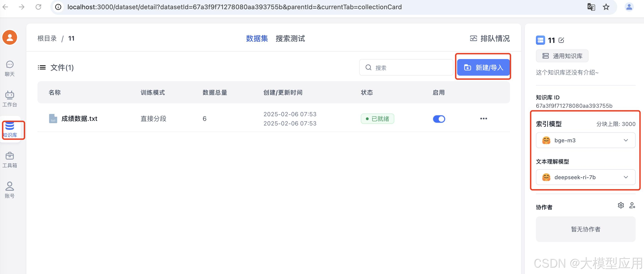Open the 账号 page in sidebar
Screen dimensions: 644x274
click(9, 190)
